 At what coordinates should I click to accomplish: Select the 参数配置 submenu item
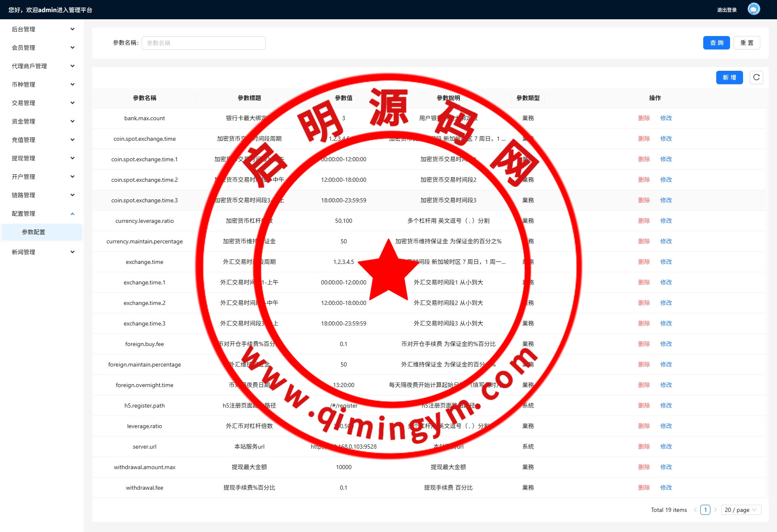(34, 232)
